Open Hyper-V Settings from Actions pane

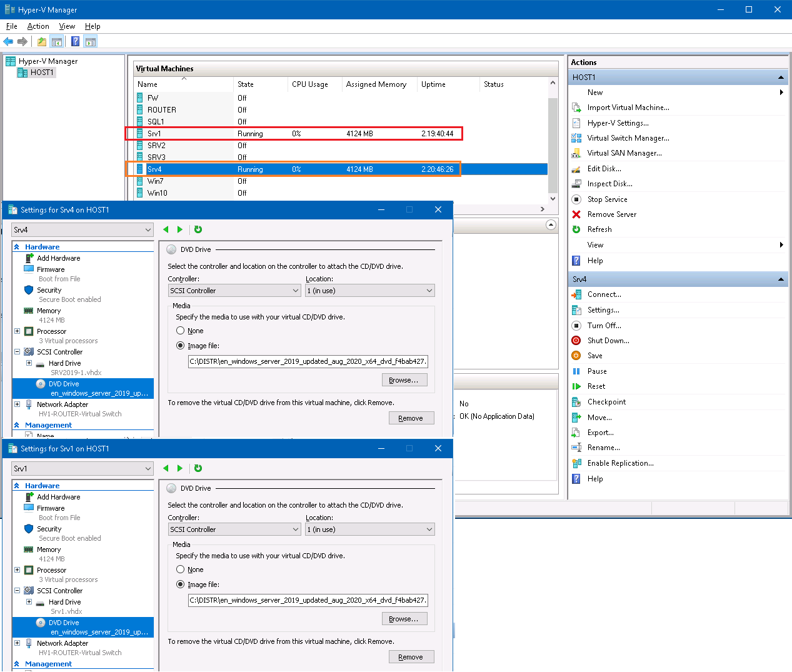618,123
